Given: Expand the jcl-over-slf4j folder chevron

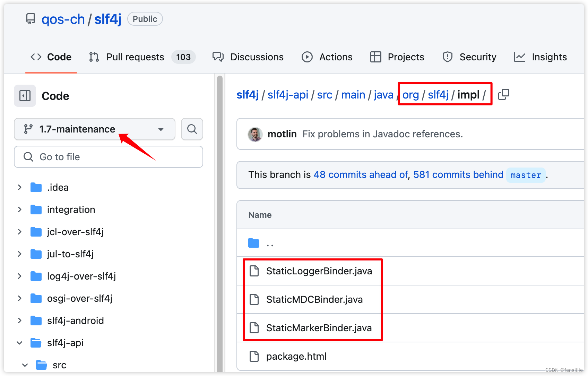Looking at the screenshot, I should click(x=20, y=232).
